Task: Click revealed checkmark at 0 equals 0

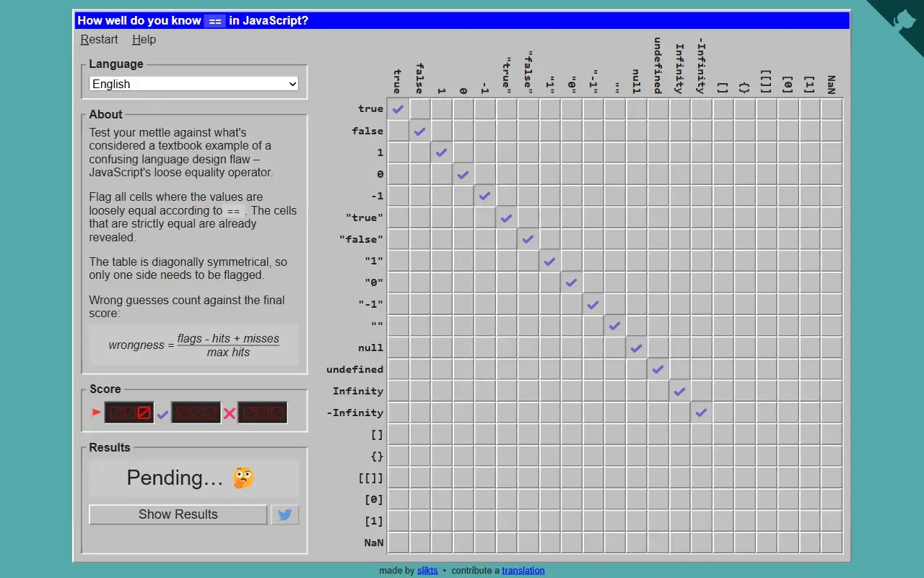Action: click(463, 174)
